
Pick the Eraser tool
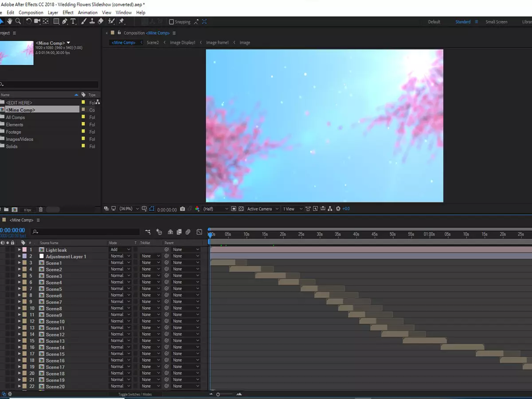point(101,21)
